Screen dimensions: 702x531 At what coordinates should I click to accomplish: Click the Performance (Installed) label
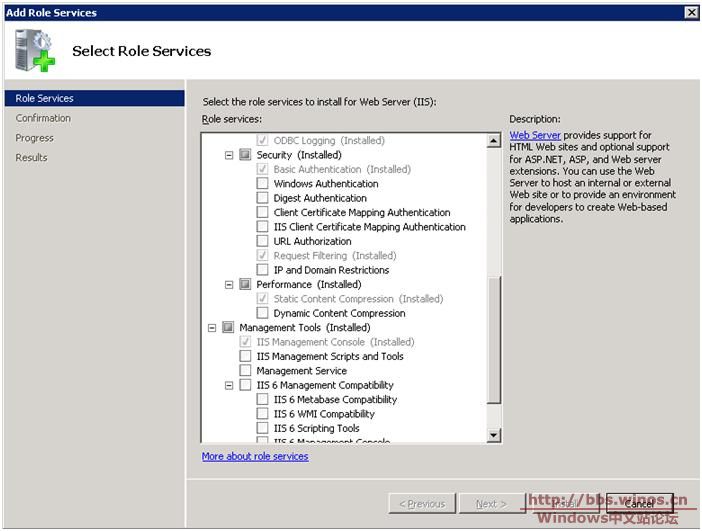309,284
